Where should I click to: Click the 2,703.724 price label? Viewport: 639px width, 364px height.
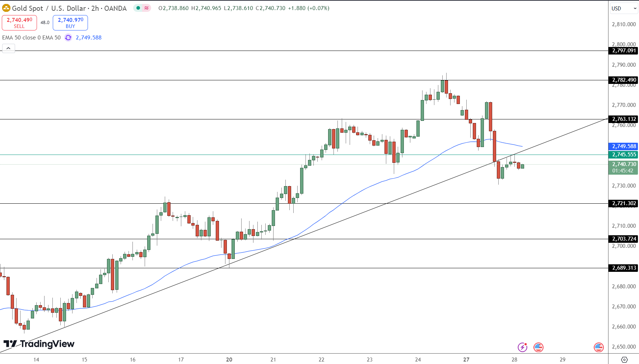pyautogui.click(x=624, y=239)
